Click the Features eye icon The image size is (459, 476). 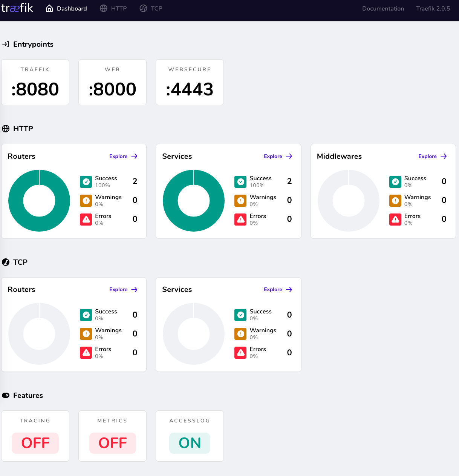6,395
